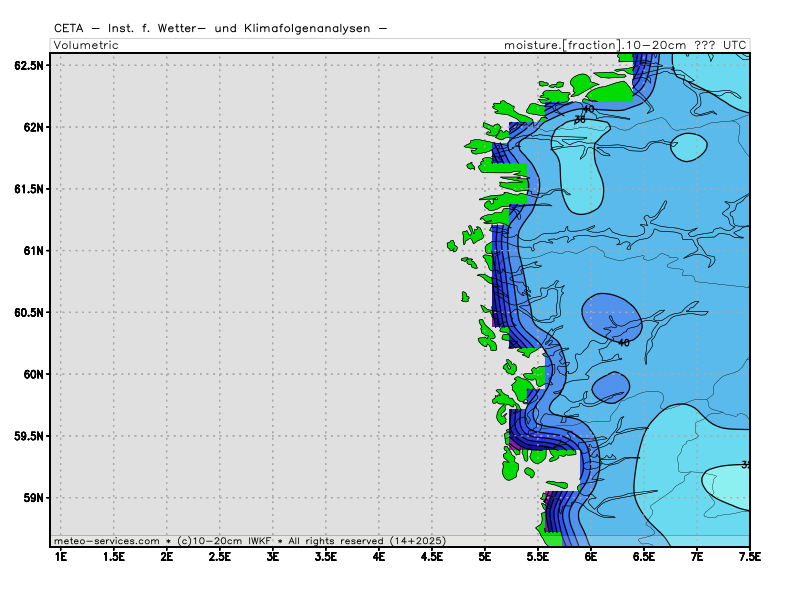Click the 59N latitude axis label
Viewport: 800px width, 600px height.
pos(33,497)
